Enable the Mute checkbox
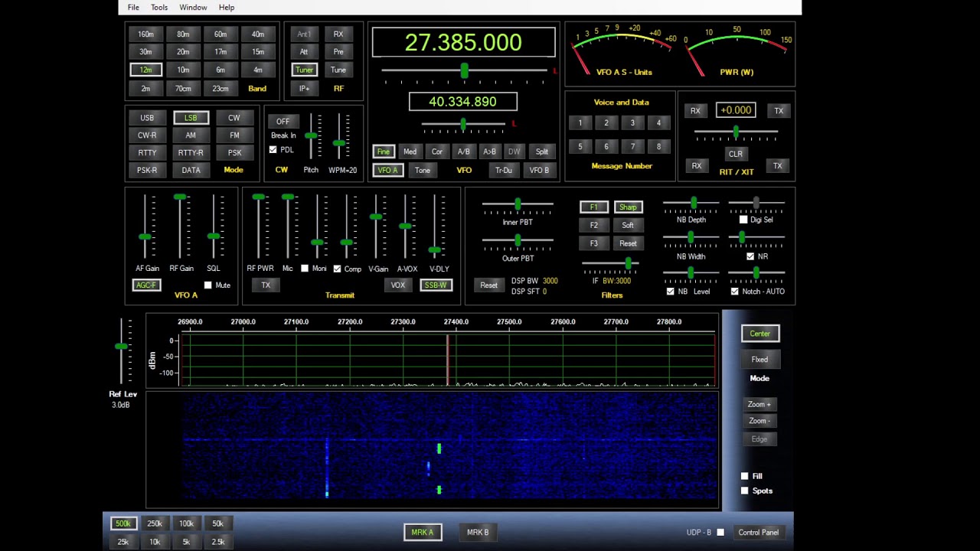The height and width of the screenshot is (551, 980). 208,285
